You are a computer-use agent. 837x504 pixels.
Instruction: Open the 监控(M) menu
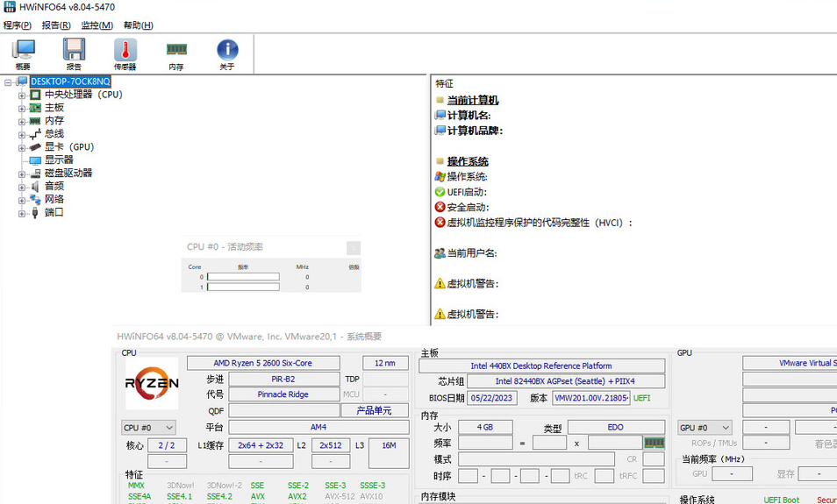pos(97,25)
